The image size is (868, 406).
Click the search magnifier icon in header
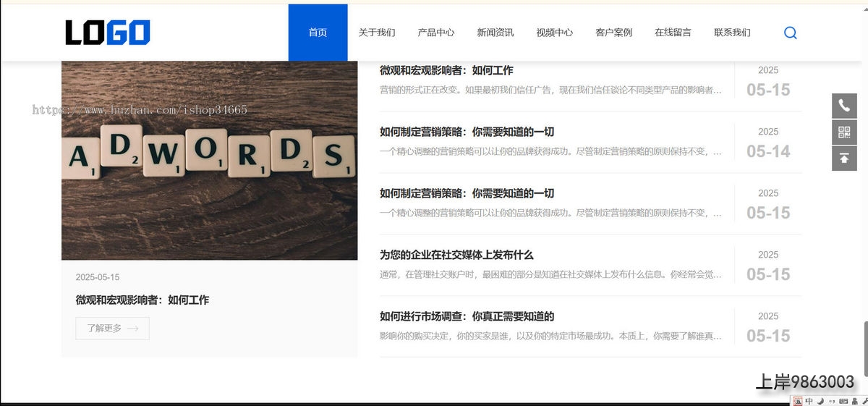(x=790, y=33)
